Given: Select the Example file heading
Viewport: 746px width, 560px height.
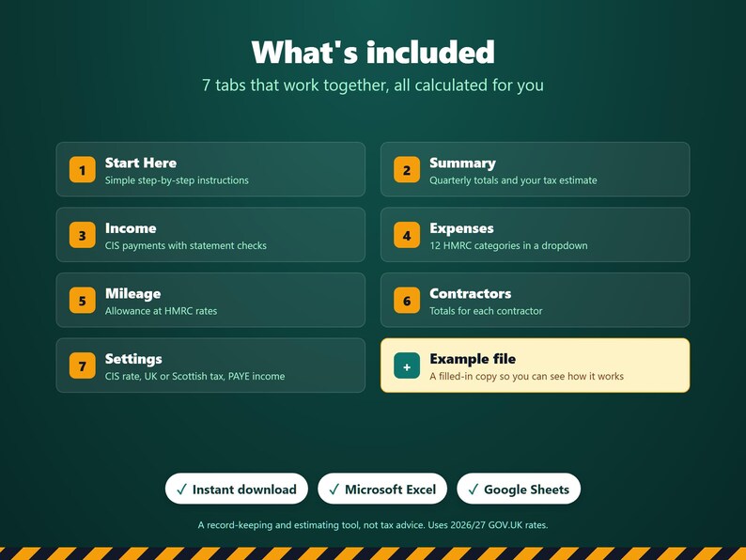Looking at the screenshot, I should click(473, 359).
